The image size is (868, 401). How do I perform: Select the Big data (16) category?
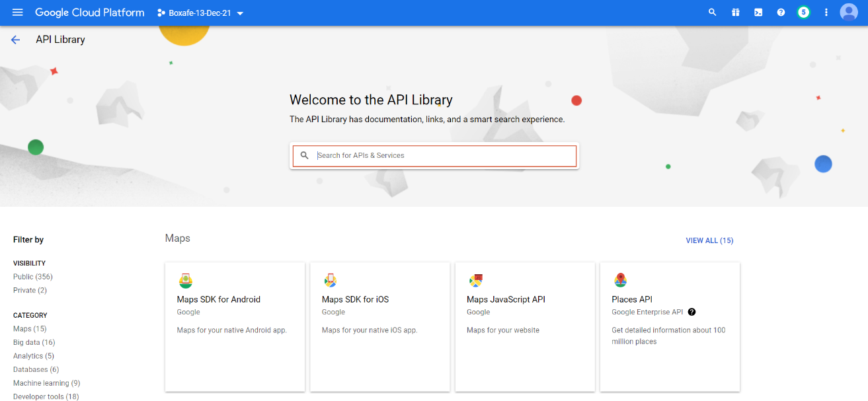(34, 342)
